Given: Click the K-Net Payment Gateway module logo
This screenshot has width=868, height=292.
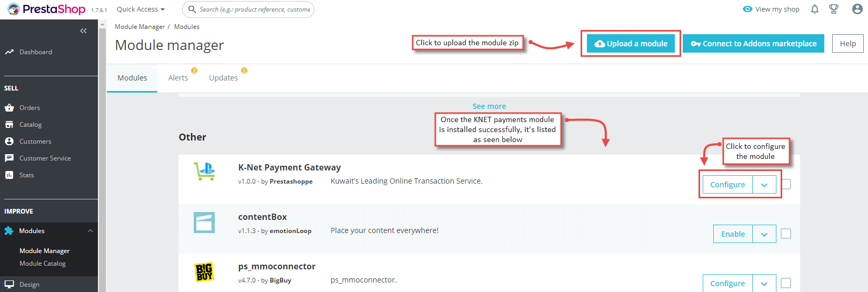Looking at the screenshot, I should point(204,172).
